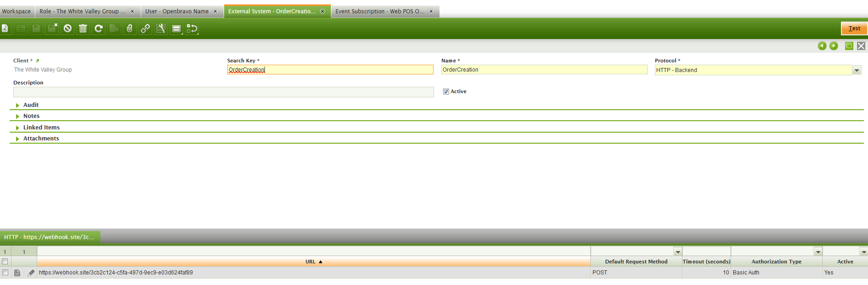The height and width of the screenshot is (285, 868).
Task: Click the Toggle grid/form view icon
Action: [x=176, y=28]
